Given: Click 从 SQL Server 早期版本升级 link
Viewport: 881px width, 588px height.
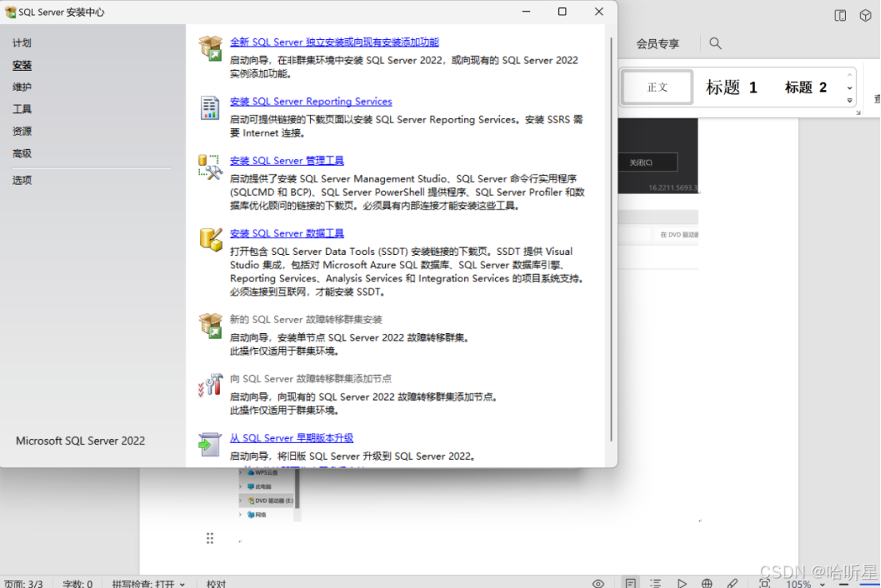Looking at the screenshot, I should click(292, 438).
